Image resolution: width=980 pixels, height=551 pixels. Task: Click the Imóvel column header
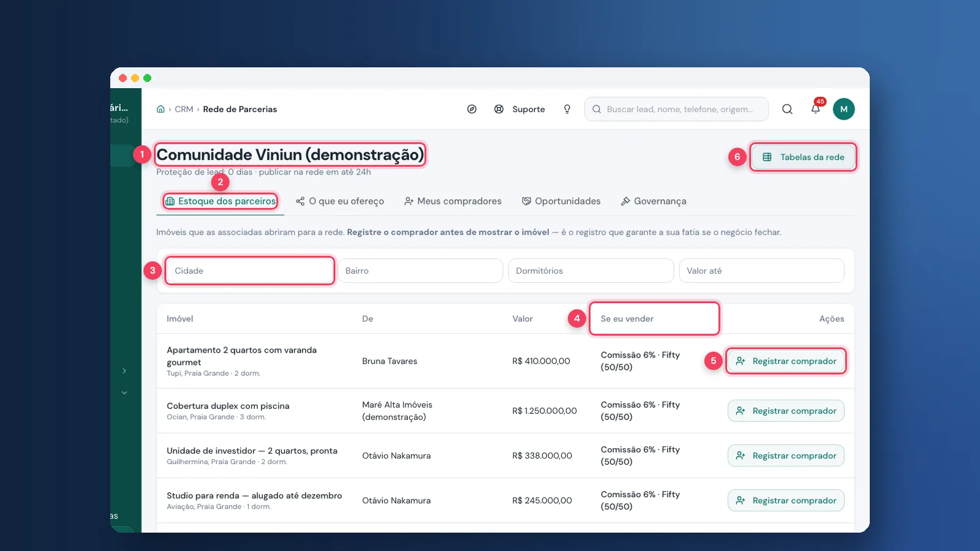pyautogui.click(x=180, y=319)
